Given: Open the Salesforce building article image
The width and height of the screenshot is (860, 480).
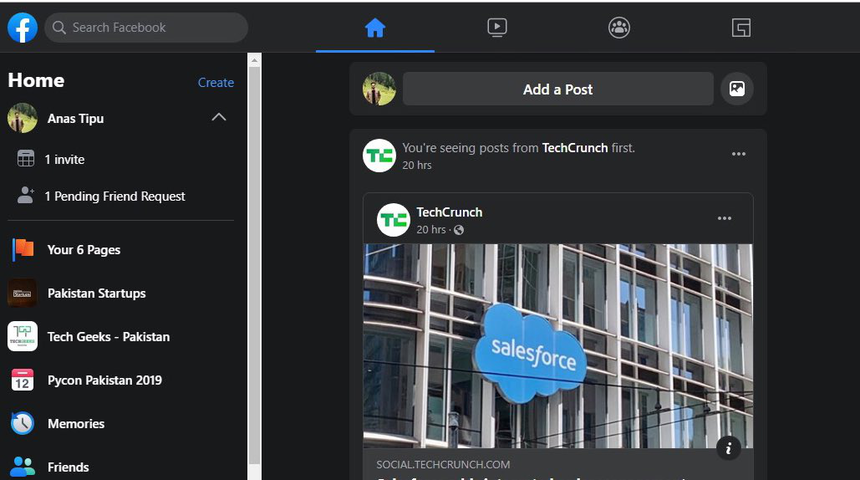Looking at the screenshot, I should click(558, 346).
